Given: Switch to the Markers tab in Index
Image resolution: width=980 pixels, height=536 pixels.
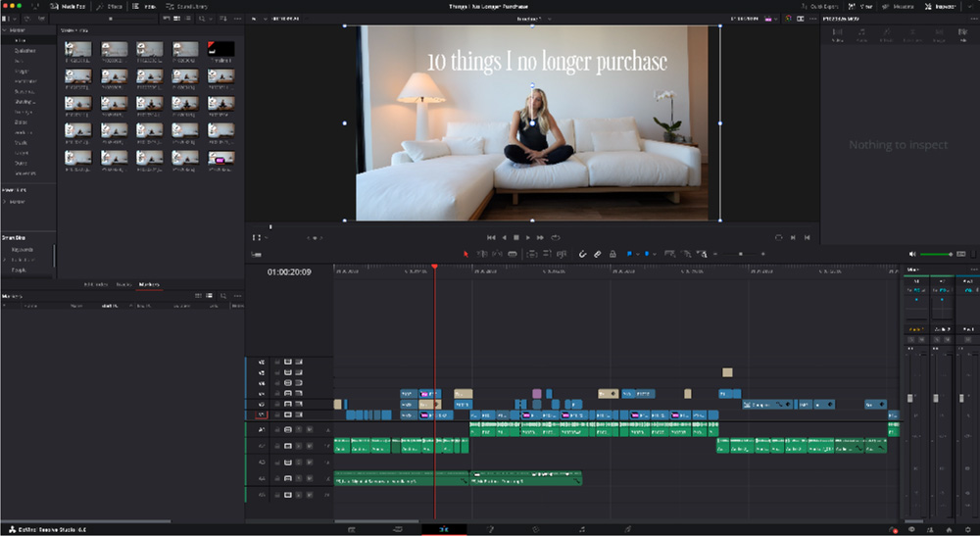Looking at the screenshot, I should [x=149, y=284].
